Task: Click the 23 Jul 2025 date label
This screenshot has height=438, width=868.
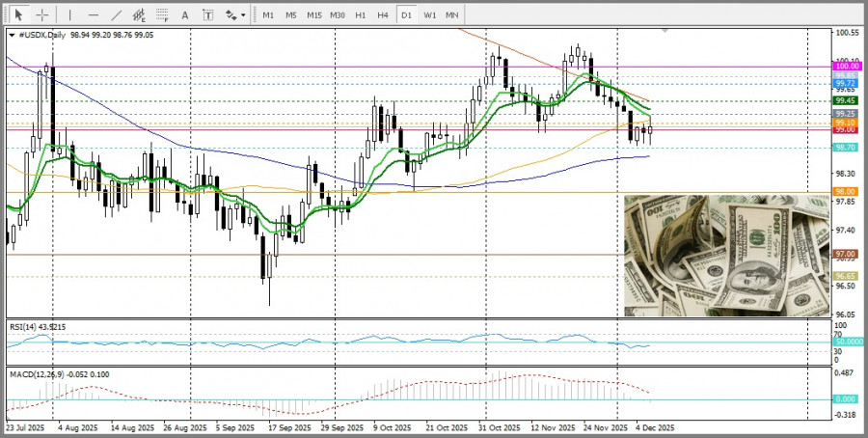Action: (25, 428)
